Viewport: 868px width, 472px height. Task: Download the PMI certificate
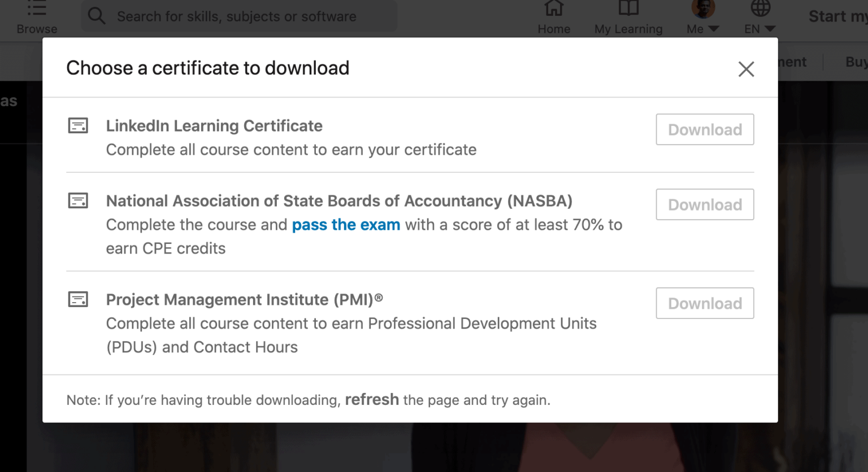click(705, 303)
